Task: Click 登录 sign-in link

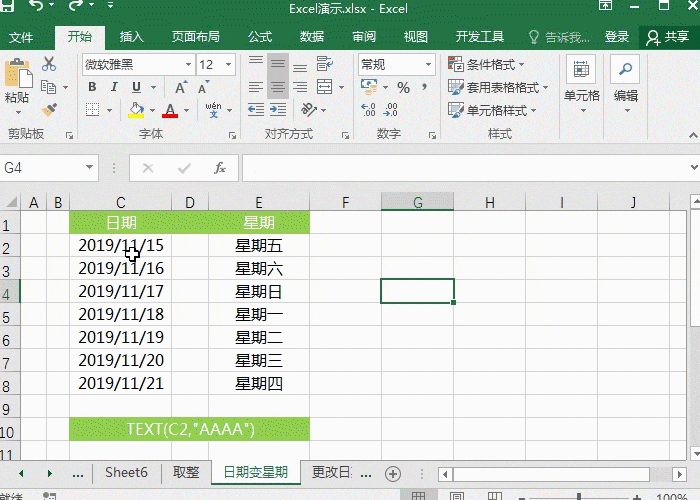Action: coord(617,37)
